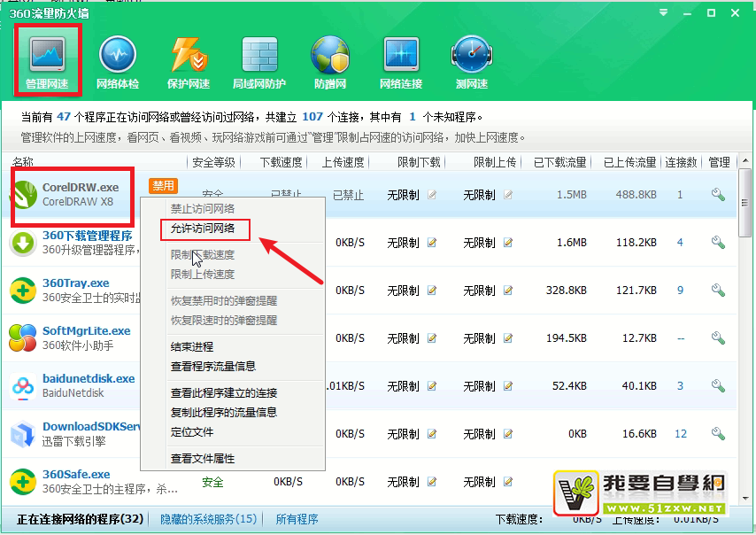Click the vertical scrollbar thumb of the list

coord(745,203)
